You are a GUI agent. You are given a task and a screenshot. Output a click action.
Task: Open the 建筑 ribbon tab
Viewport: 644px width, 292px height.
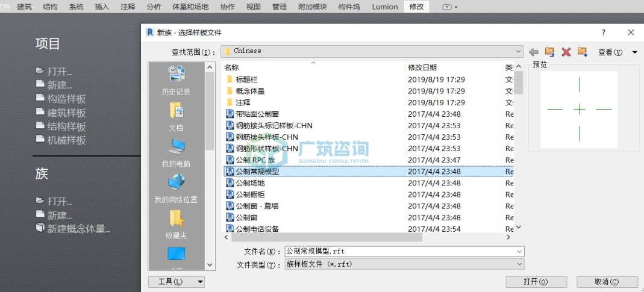(25, 7)
